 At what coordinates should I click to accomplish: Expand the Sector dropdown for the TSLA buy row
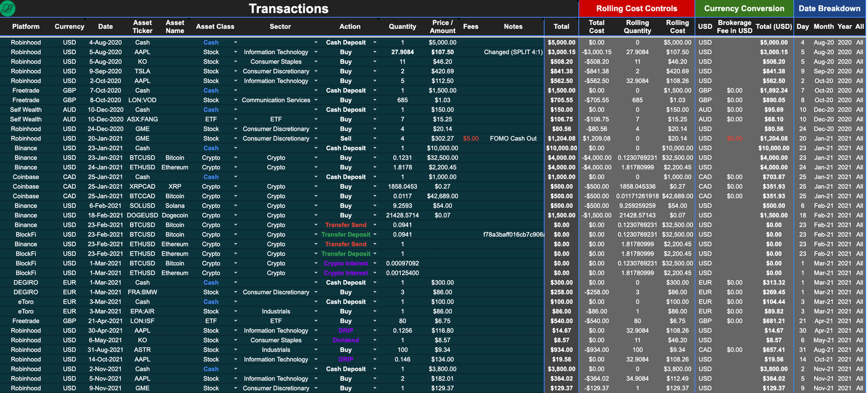tap(315, 71)
